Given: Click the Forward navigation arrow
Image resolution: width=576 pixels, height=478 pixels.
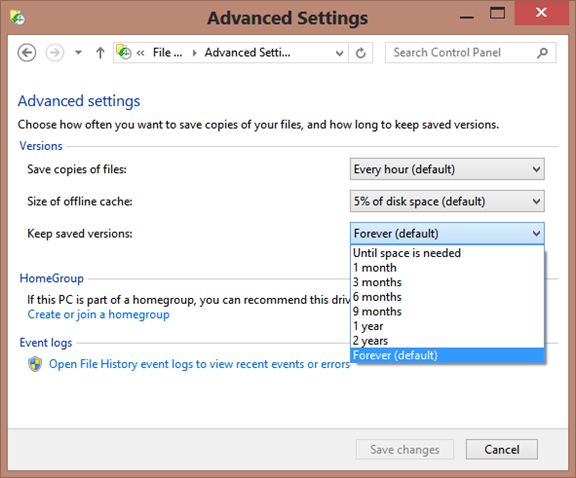Looking at the screenshot, I should 55,53.
